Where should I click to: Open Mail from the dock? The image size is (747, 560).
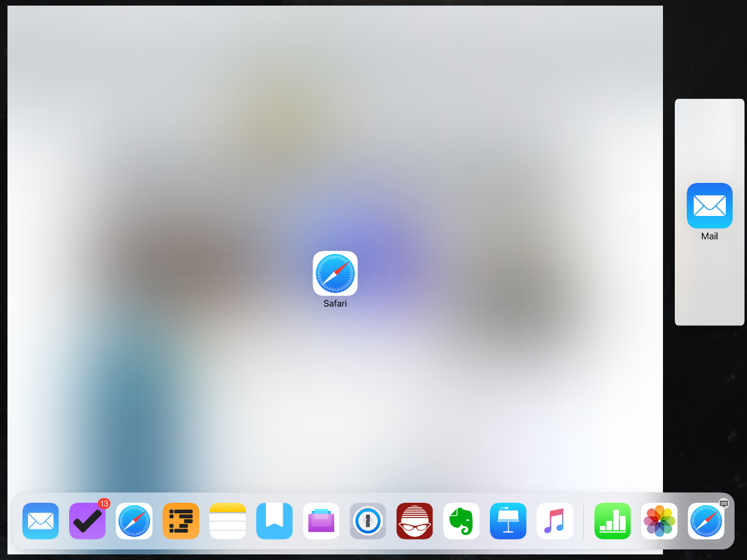click(x=40, y=521)
